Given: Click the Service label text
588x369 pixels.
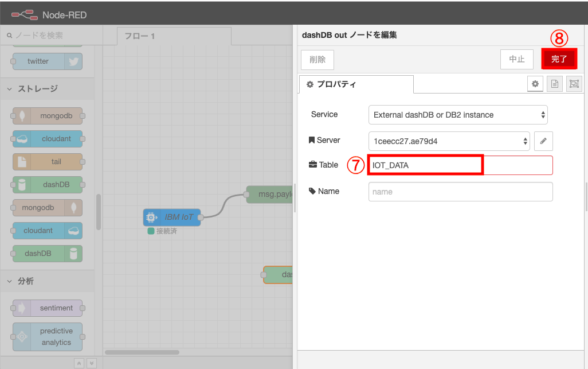Looking at the screenshot, I should pyautogui.click(x=324, y=115).
